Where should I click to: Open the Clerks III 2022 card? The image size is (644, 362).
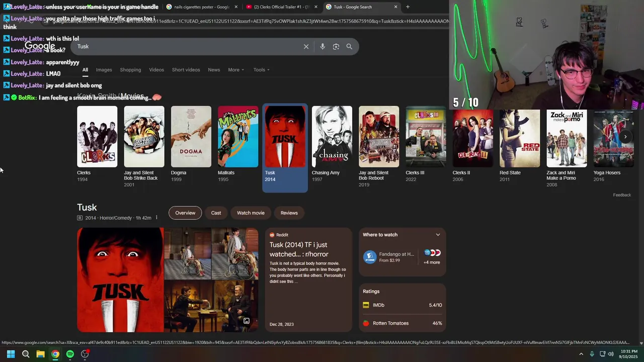426,144
